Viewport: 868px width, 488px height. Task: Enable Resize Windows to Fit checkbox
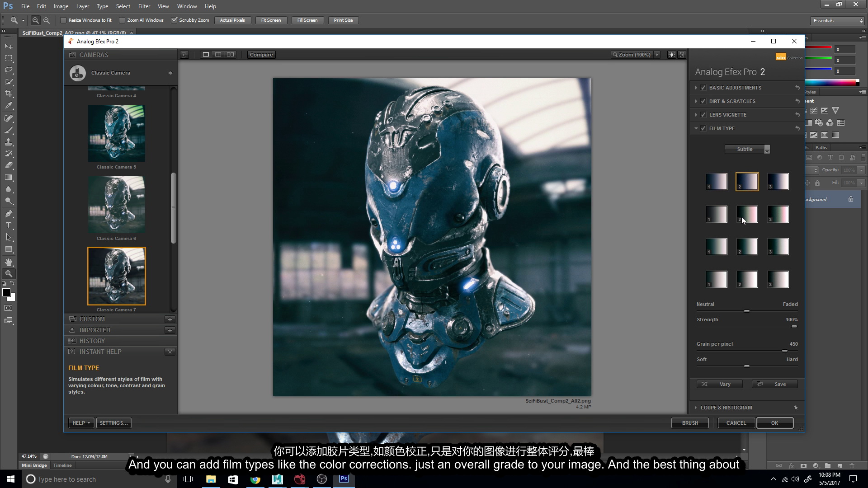(63, 20)
